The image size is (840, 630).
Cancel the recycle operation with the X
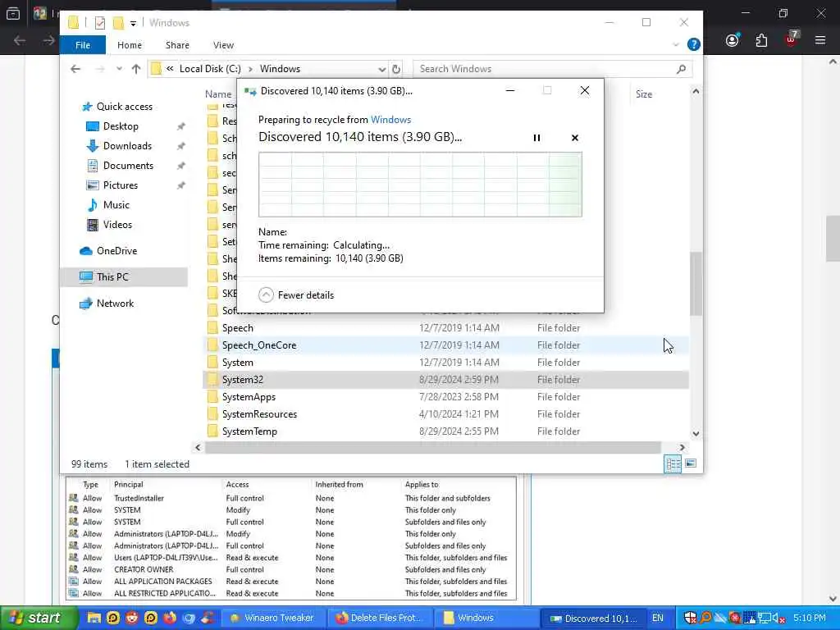click(575, 138)
